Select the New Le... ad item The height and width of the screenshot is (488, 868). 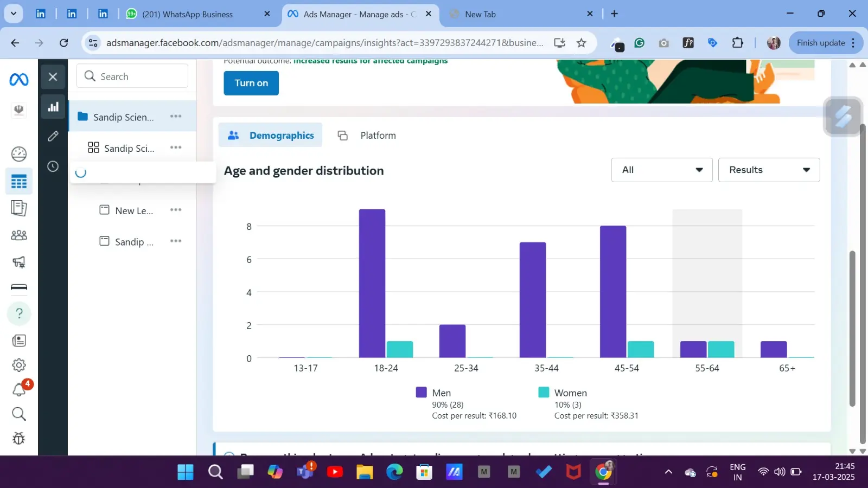(133, 211)
